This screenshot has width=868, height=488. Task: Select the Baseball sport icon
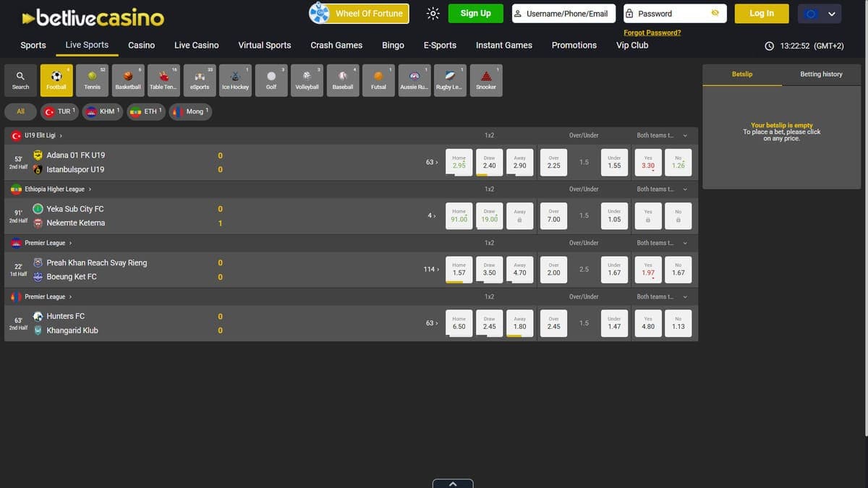(x=343, y=80)
